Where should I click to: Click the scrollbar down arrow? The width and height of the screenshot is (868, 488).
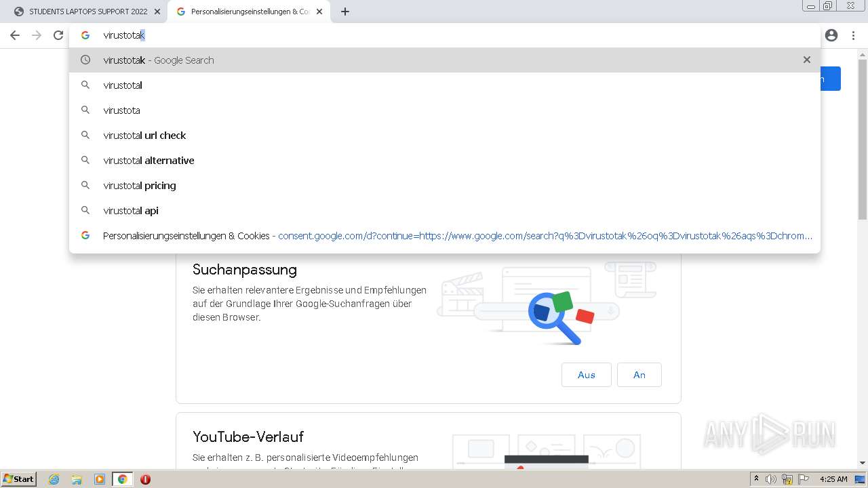click(x=863, y=463)
